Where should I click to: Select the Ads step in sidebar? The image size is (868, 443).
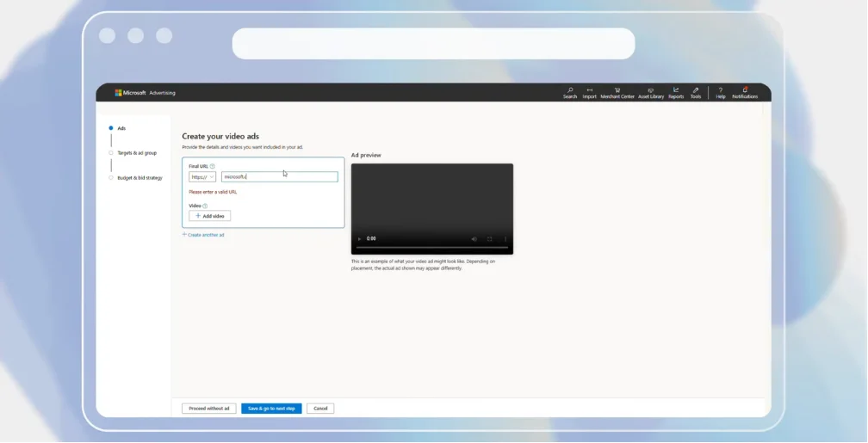118,128
